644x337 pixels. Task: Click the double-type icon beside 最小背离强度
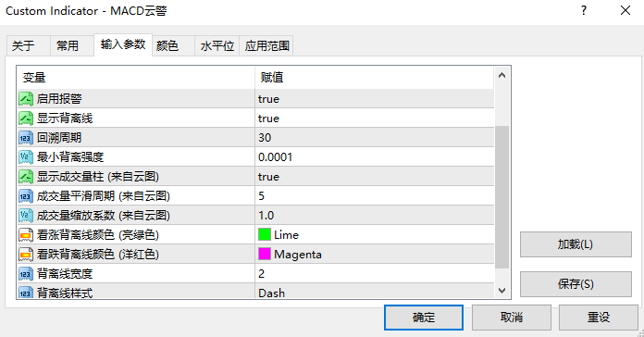pyautogui.click(x=26, y=157)
